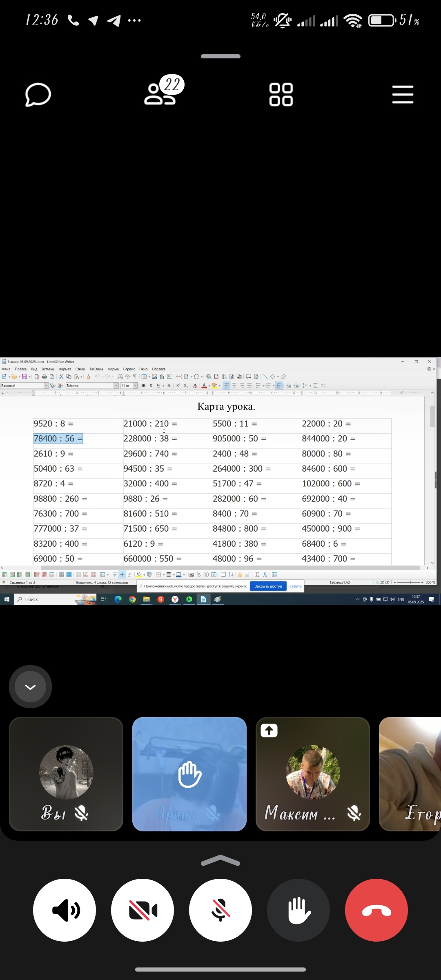
Task: Expand the bottom controls panel upward
Action: 220,860
